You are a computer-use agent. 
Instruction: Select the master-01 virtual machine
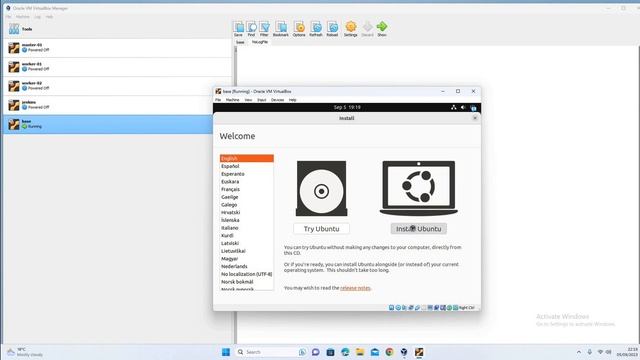(x=117, y=48)
